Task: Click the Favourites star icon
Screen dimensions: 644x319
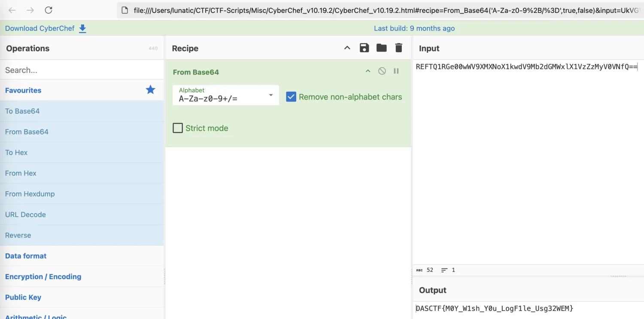Action: [150, 90]
